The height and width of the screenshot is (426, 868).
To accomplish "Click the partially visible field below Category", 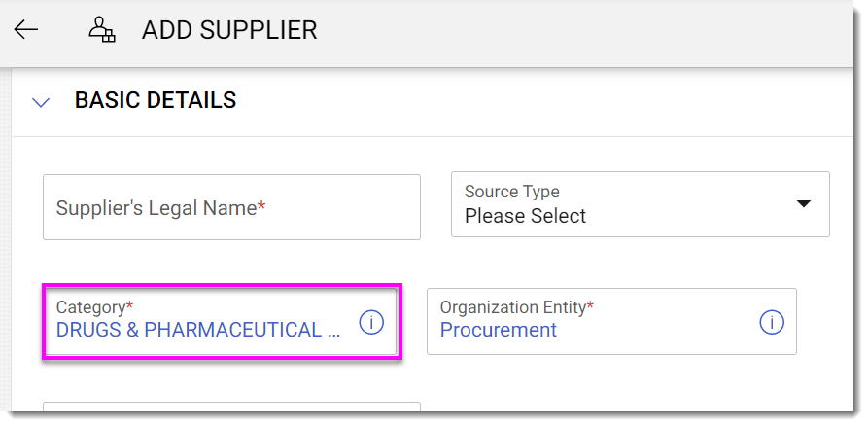I will coord(231,412).
